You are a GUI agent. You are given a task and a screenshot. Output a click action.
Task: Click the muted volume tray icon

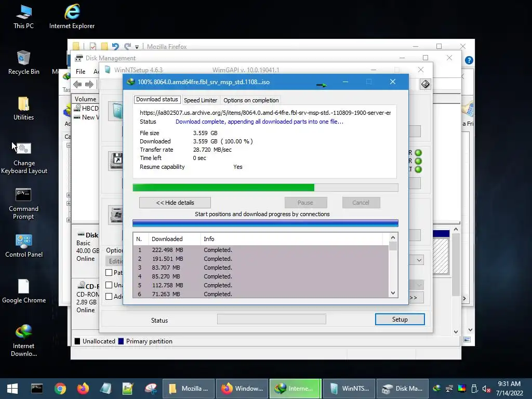(486, 389)
